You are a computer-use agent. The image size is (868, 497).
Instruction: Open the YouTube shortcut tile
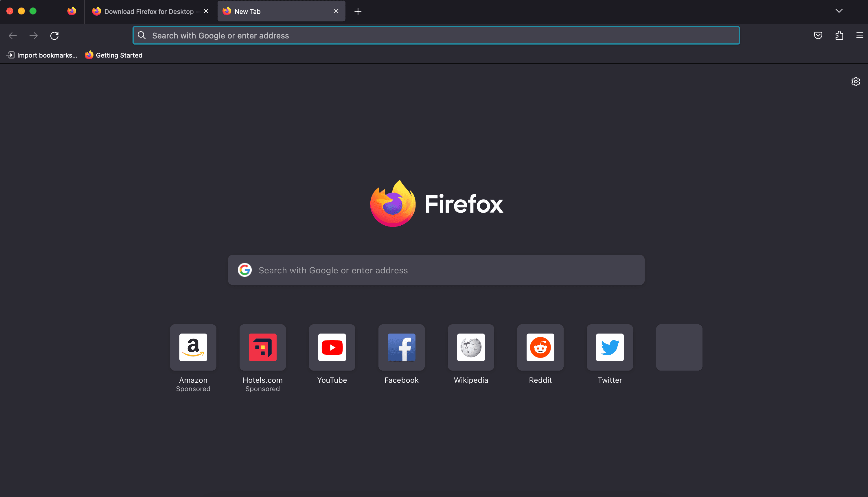click(332, 347)
